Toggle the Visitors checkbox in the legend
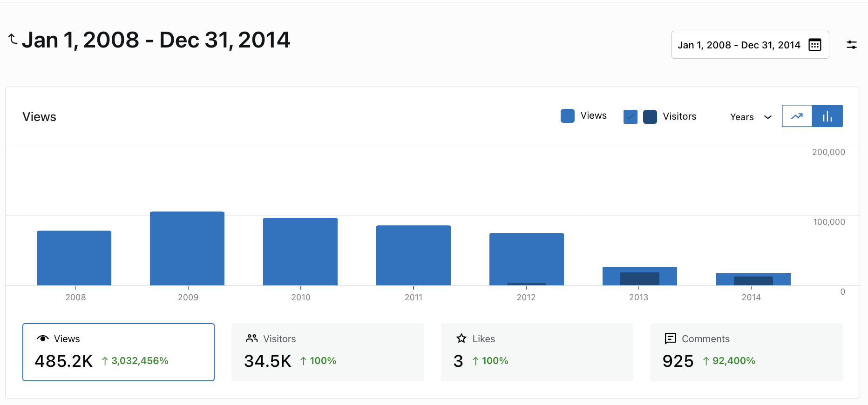 631,116
